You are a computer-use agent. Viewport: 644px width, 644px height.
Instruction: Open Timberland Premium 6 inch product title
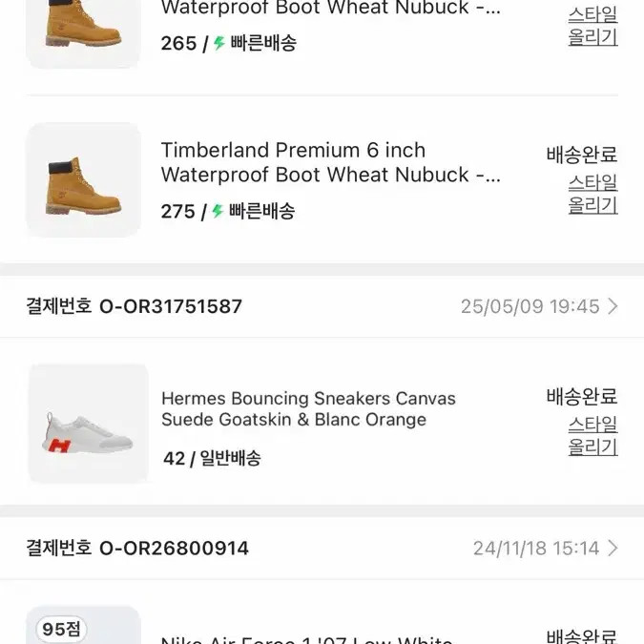(331, 162)
